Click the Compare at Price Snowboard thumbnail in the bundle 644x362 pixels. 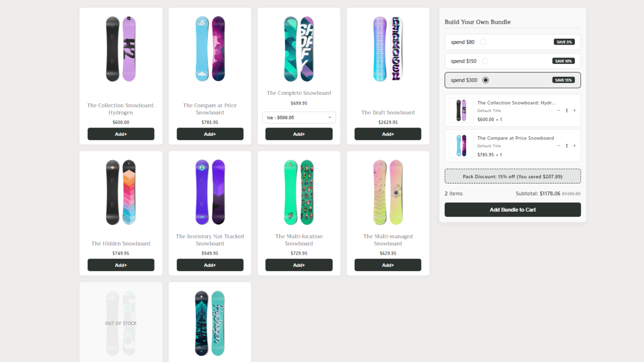tap(461, 146)
